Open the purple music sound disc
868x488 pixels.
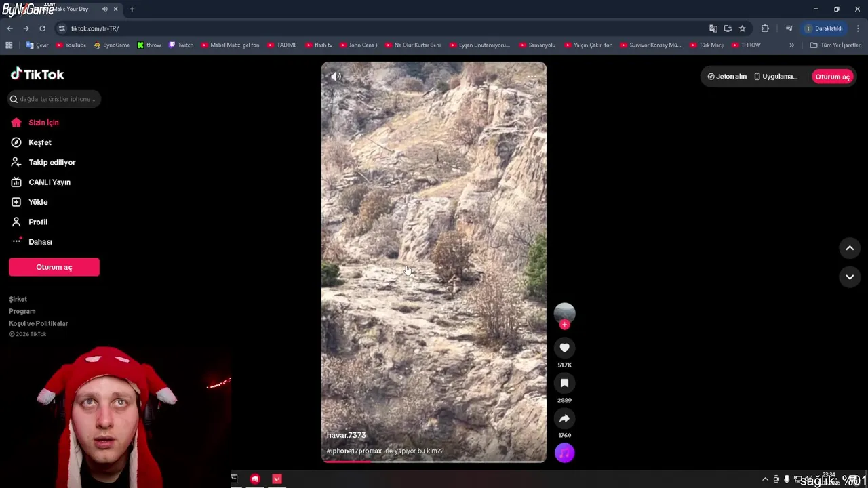click(x=564, y=453)
